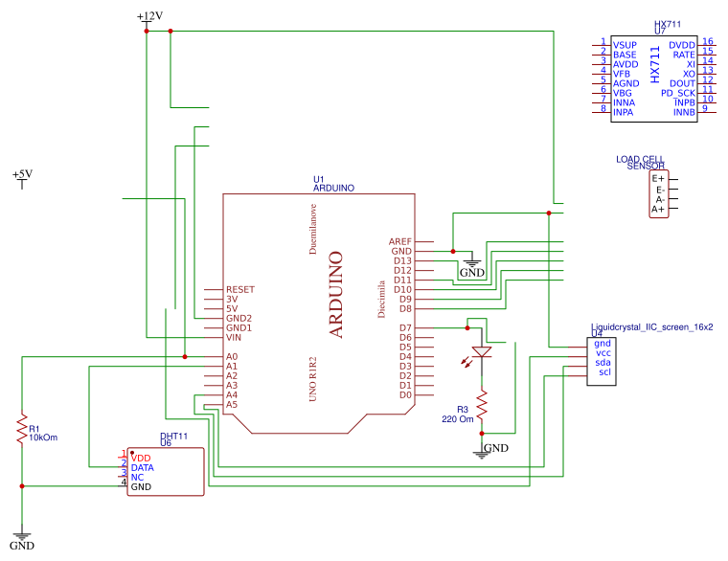Click the LCD 'sda' pin label
728x561 pixels.
click(x=603, y=363)
